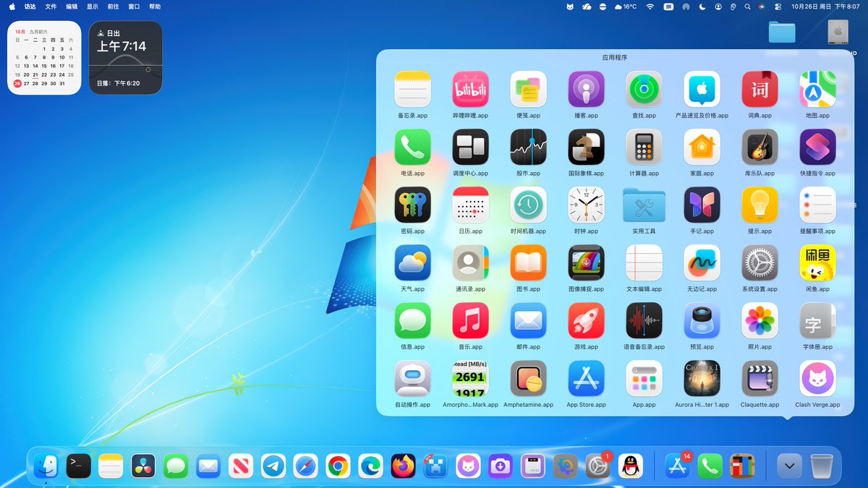
Task: Launch 自动操作.app Automator icon
Action: [412, 378]
